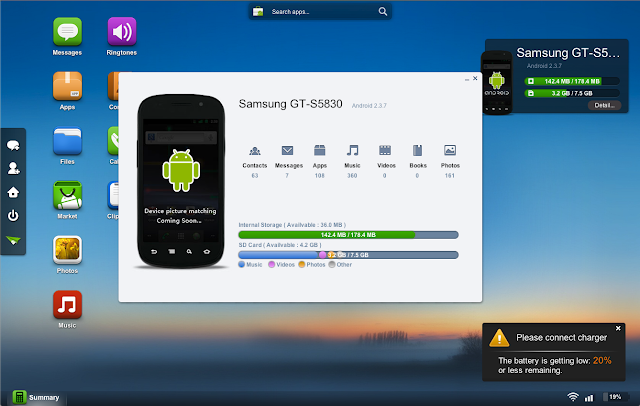Open the Files folder icon
The height and width of the screenshot is (406, 640).
[x=67, y=141]
